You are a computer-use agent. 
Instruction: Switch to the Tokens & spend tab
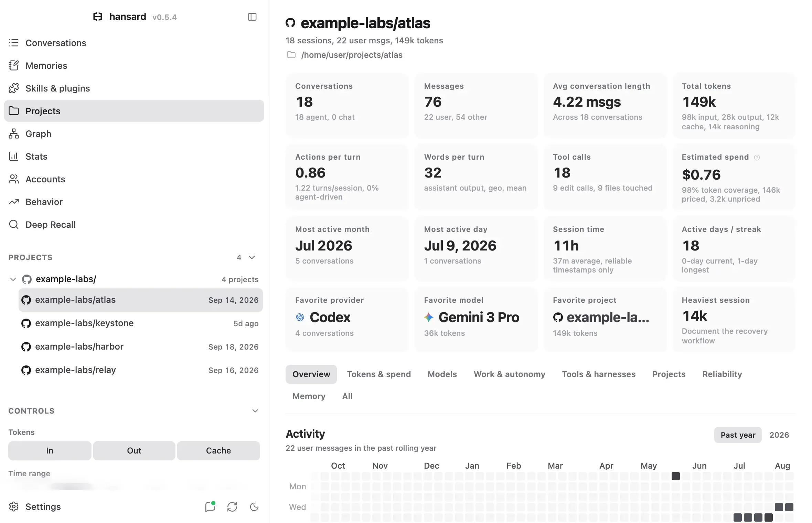coord(379,374)
